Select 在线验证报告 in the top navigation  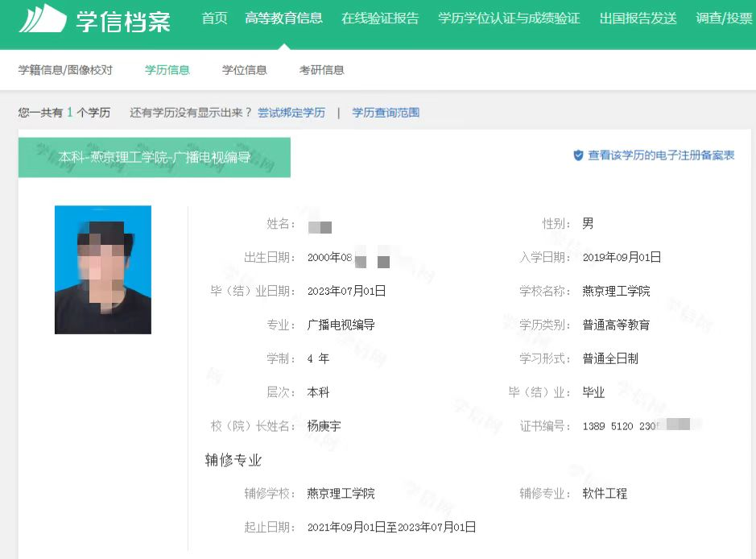pyautogui.click(x=380, y=19)
